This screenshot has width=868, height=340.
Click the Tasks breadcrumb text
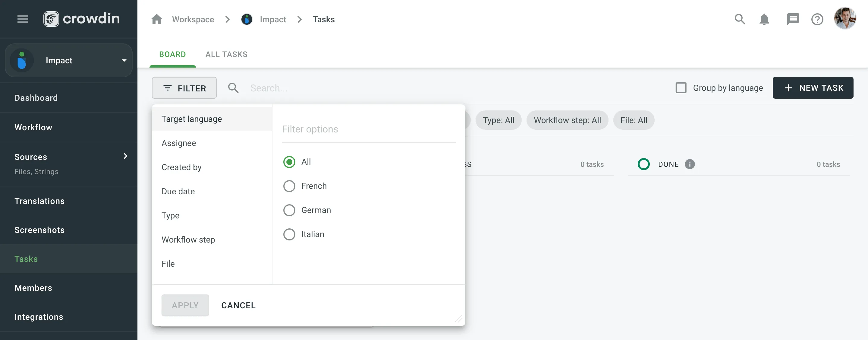323,19
